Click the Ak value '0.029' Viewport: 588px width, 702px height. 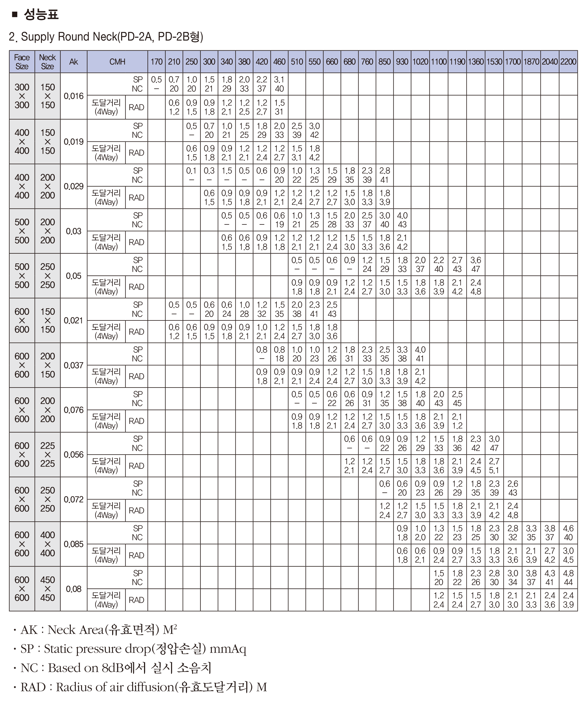(x=73, y=186)
